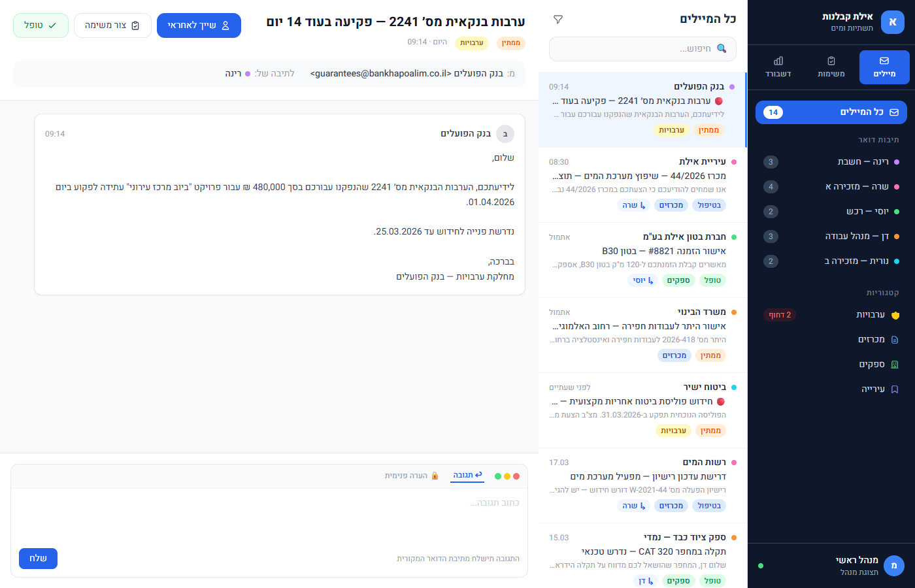The height and width of the screenshot is (588, 915).
Task: Click the magnifier icon in the search bar
Action: [722, 48]
